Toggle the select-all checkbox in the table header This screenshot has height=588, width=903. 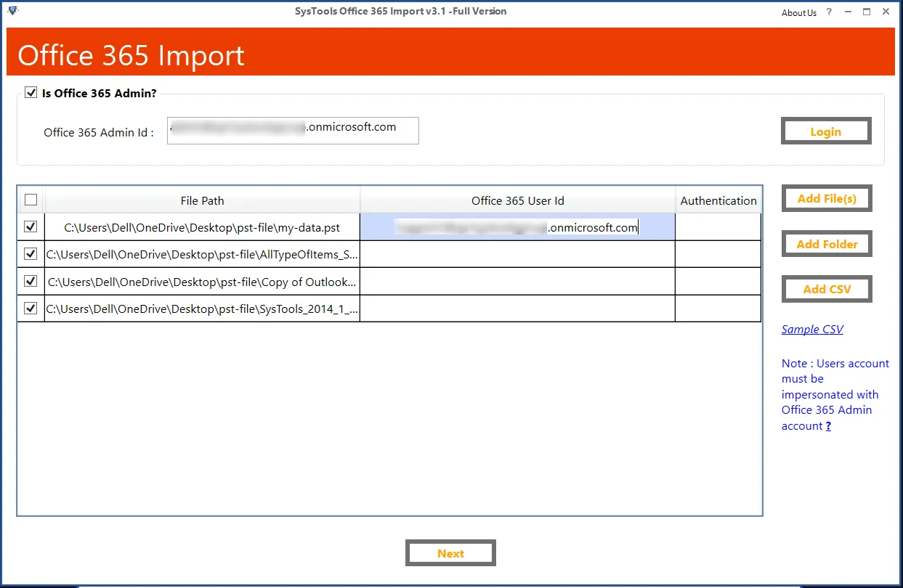pos(31,200)
